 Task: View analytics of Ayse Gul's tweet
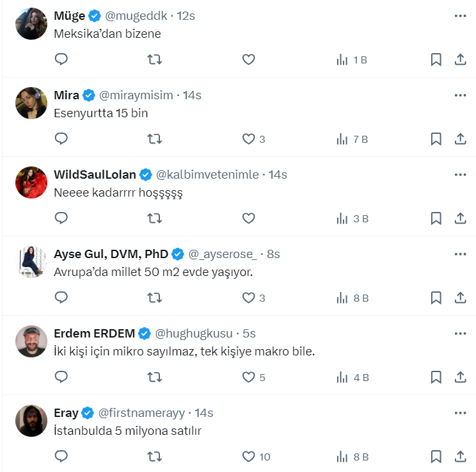coord(353,298)
